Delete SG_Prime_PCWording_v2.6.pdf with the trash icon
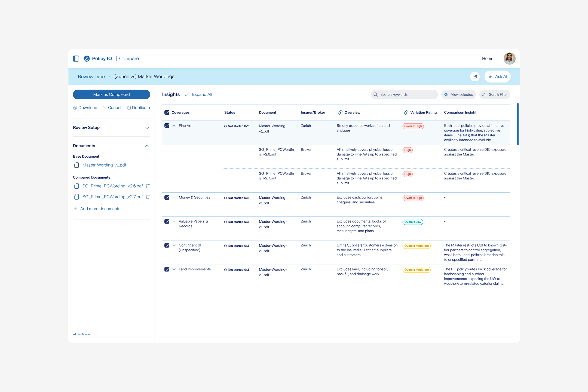This screenshot has height=392, width=588. [148, 186]
